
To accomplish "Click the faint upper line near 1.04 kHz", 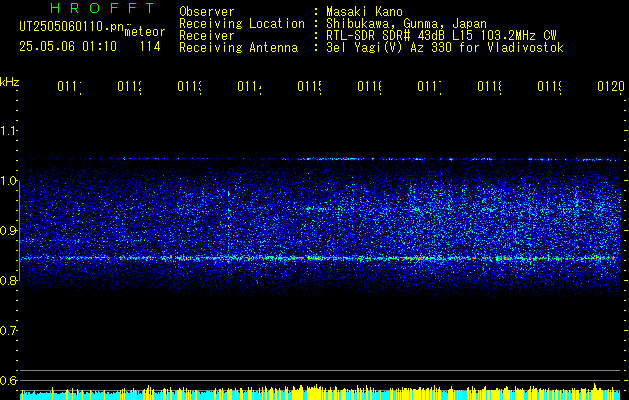I will click(x=321, y=159).
